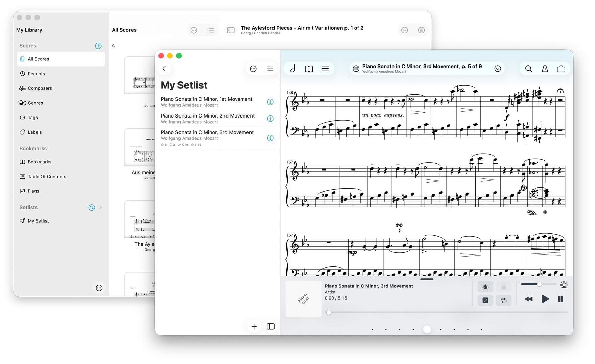Open Recents in library sidebar
This screenshot has height=364, width=595.
pyautogui.click(x=61, y=74)
